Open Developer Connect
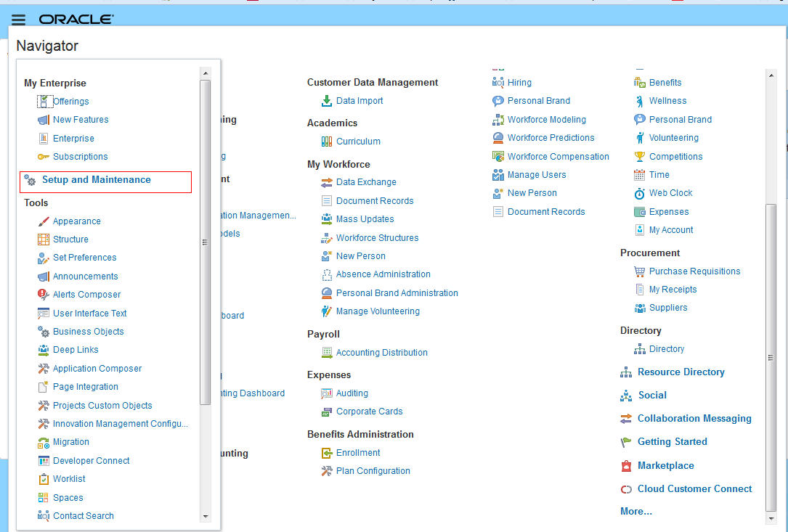The width and height of the screenshot is (788, 532). pyautogui.click(x=91, y=461)
